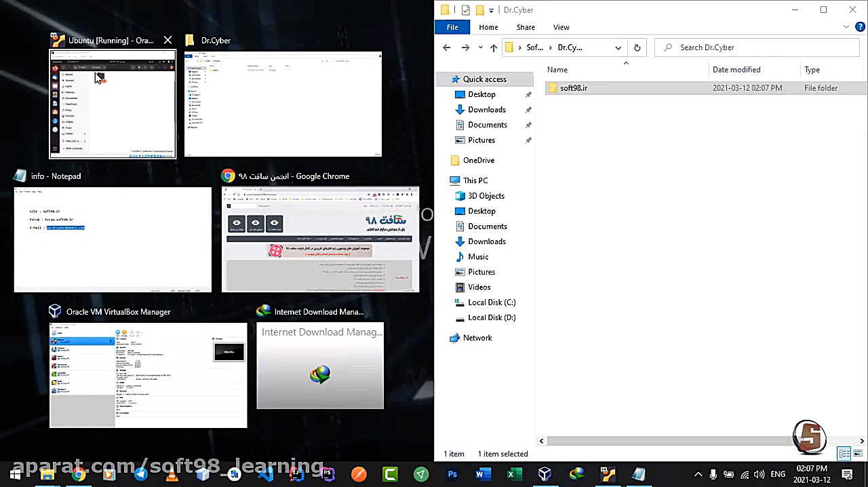
Task: Expand the ribbon using the chevron
Action: point(846,27)
